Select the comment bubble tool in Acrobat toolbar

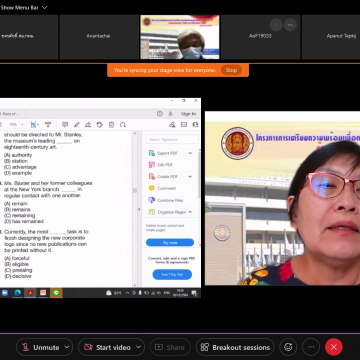click(x=65, y=125)
